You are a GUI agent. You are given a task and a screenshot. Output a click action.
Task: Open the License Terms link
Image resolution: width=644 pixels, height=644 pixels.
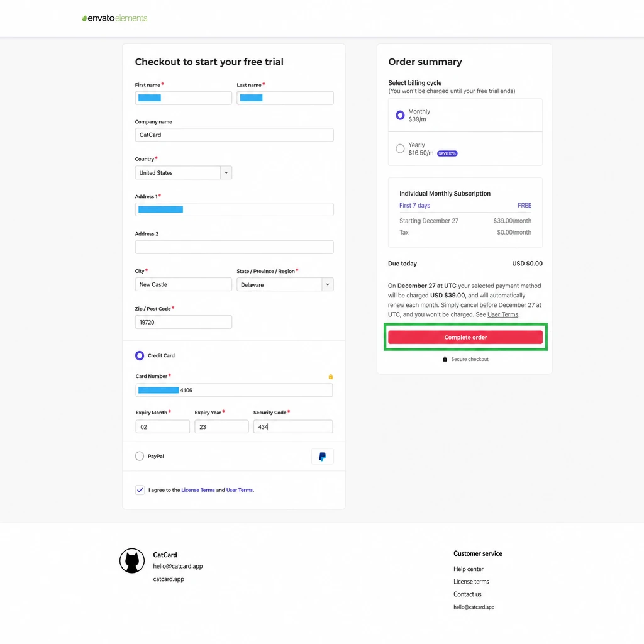198,490
